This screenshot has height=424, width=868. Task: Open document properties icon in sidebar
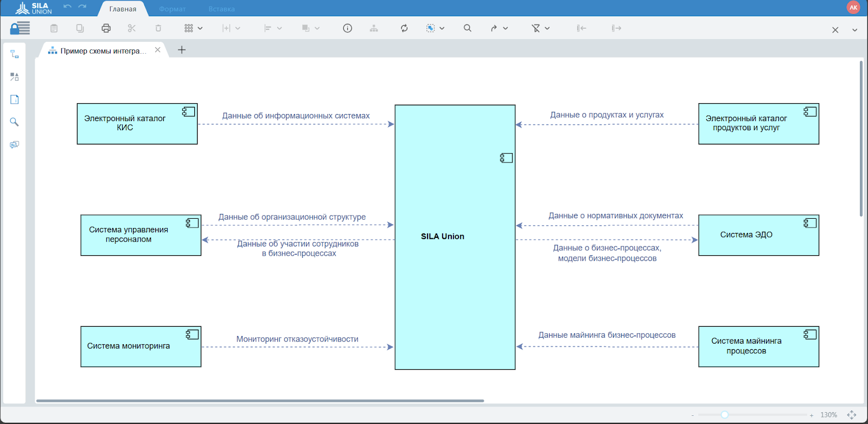pos(15,99)
